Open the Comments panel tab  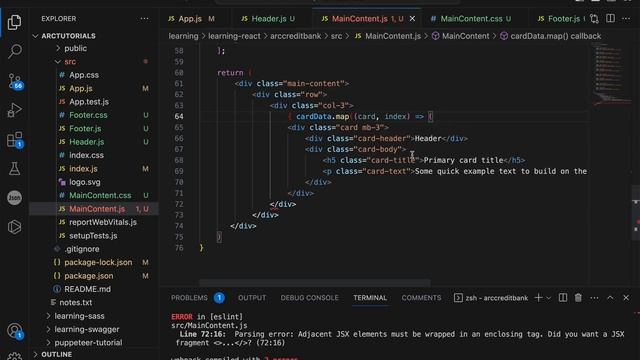click(421, 298)
